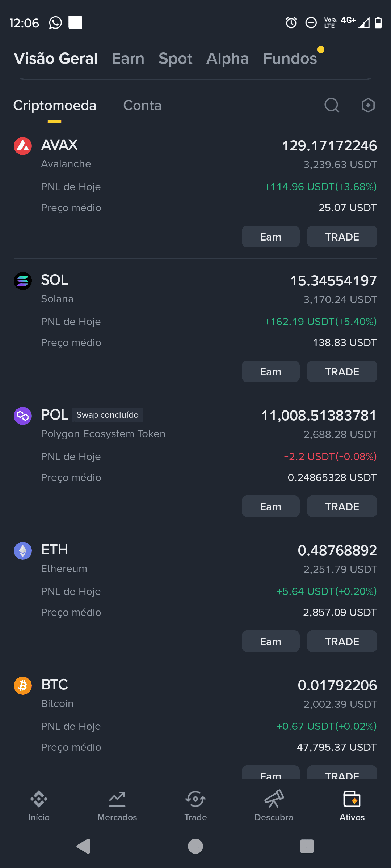Open Mercados in bottom navigation
This screenshot has height=868, width=391.
[x=117, y=806]
